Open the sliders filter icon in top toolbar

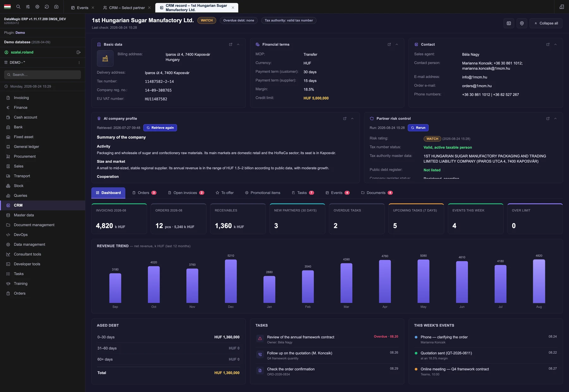pyautogui.click(x=28, y=7)
